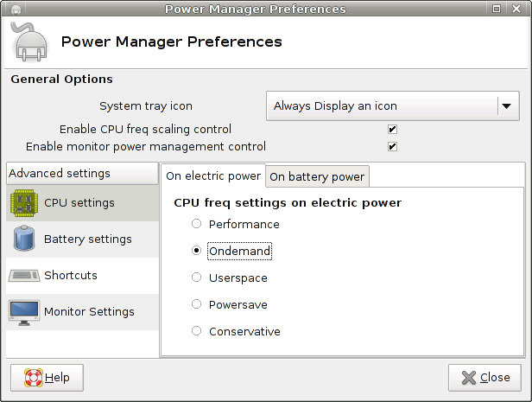Select the On electric power tab
Image resolution: width=532 pixels, height=402 pixels.
click(x=213, y=176)
